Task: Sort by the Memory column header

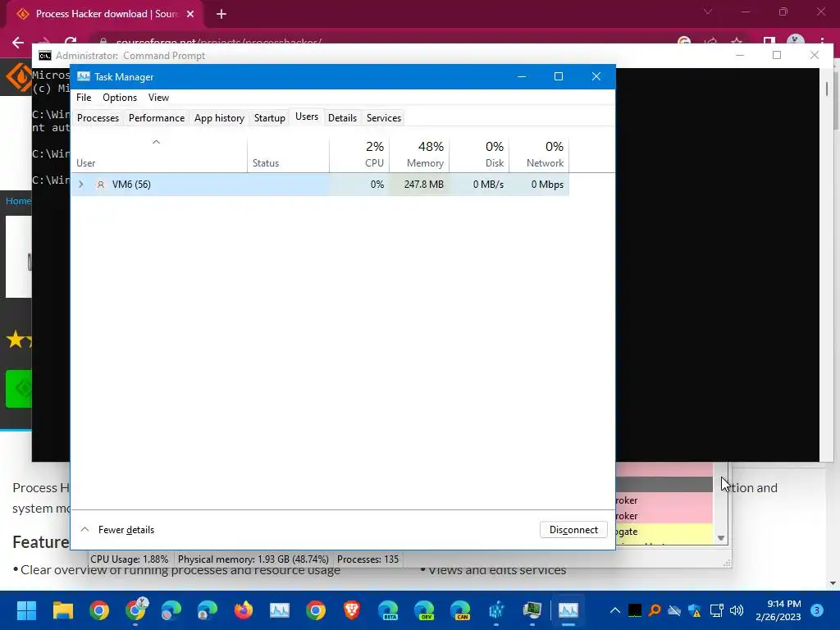Action: [419, 154]
